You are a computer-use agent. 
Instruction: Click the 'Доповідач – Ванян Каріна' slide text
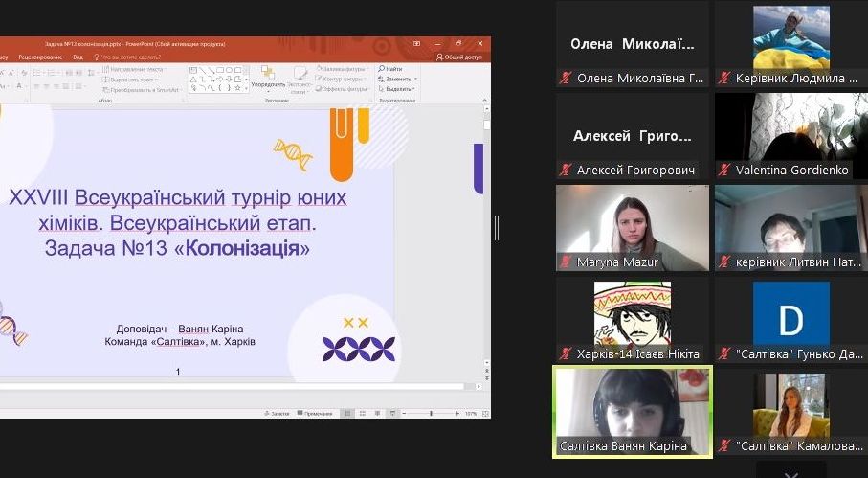tap(180, 329)
